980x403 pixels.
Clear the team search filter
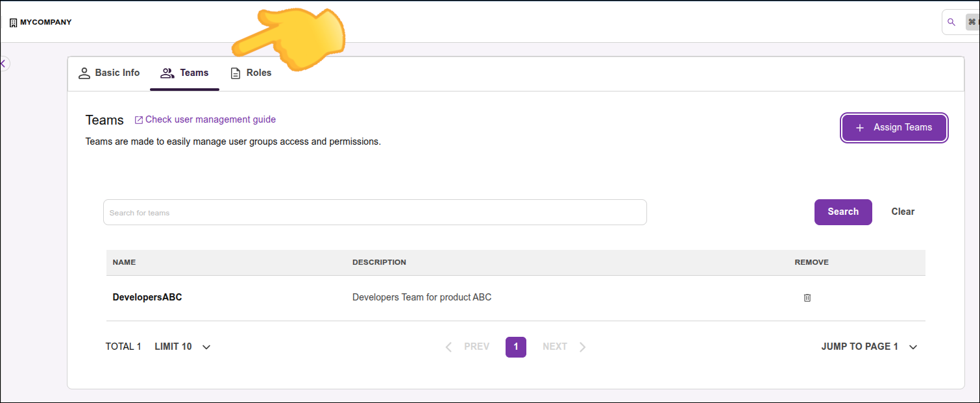pos(903,212)
